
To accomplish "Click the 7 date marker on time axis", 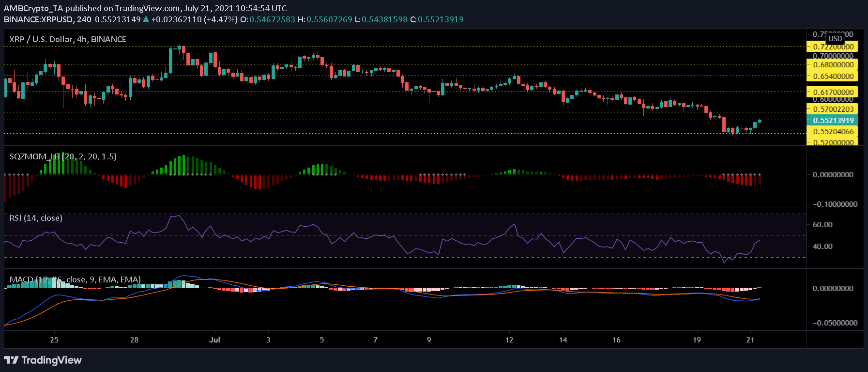I will pyautogui.click(x=376, y=340).
